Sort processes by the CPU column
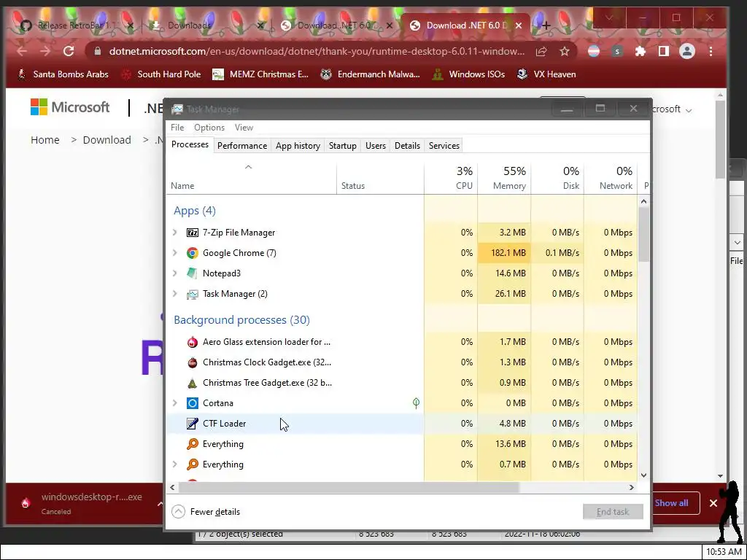 coord(451,178)
